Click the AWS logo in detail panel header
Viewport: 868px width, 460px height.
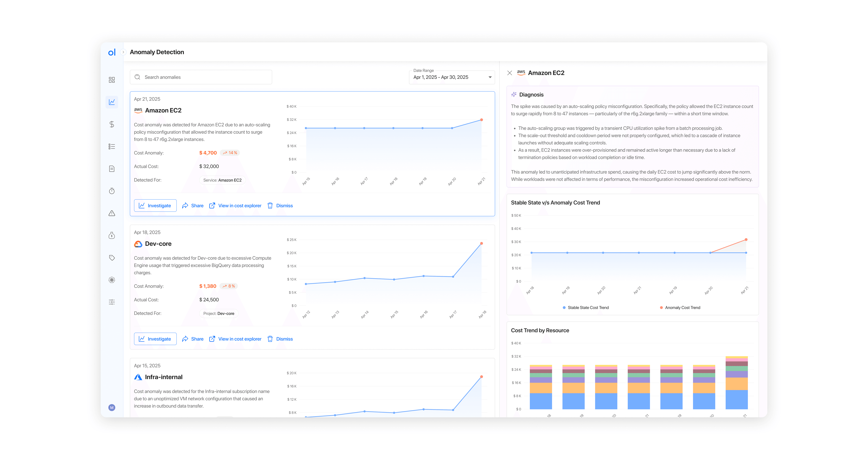click(521, 73)
